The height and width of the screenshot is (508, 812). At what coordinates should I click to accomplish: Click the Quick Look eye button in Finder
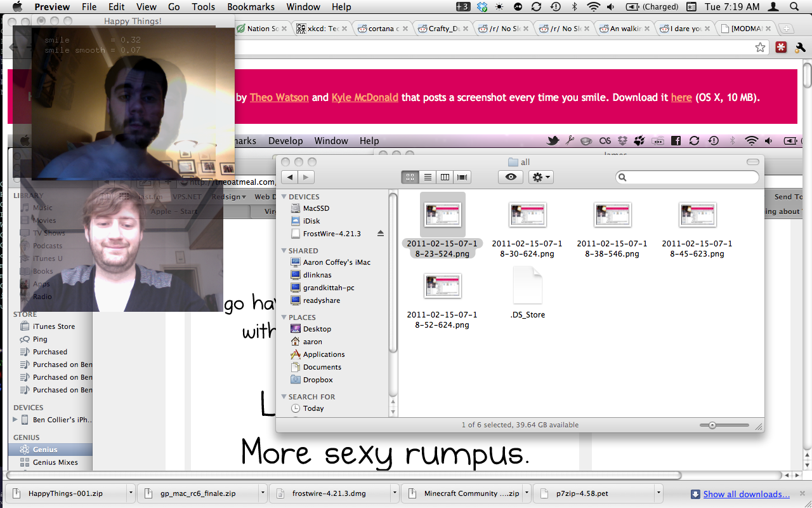tap(511, 178)
